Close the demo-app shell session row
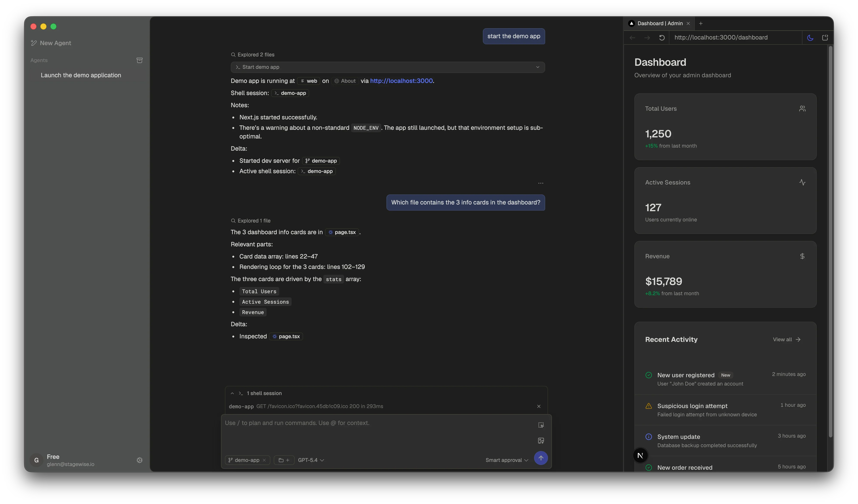The height and width of the screenshot is (504, 858). pos(539,406)
